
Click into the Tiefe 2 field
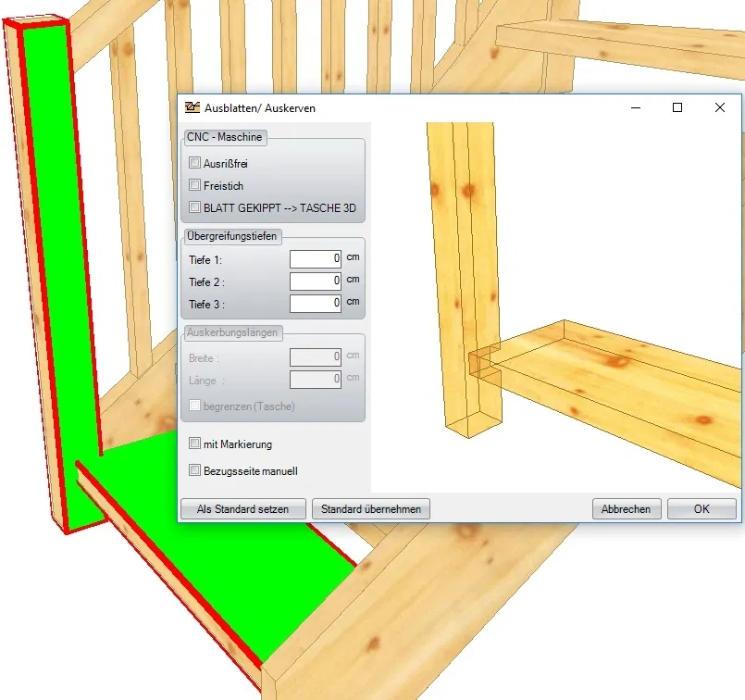(316, 281)
